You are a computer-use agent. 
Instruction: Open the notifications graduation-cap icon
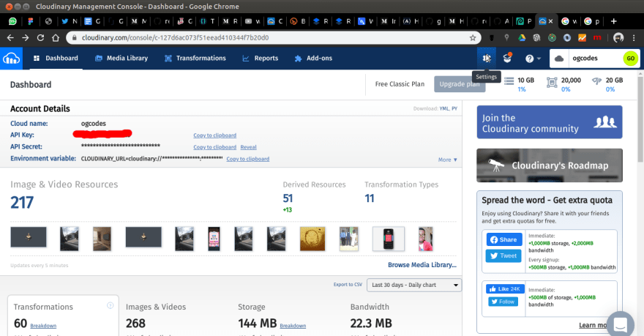508,58
